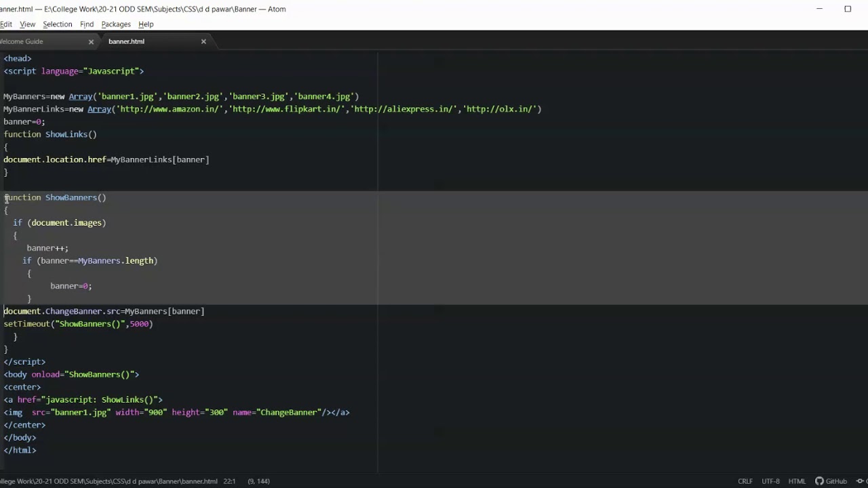The height and width of the screenshot is (488, 868).
Task: Open the Find menu
Action: tap(87, 24)
